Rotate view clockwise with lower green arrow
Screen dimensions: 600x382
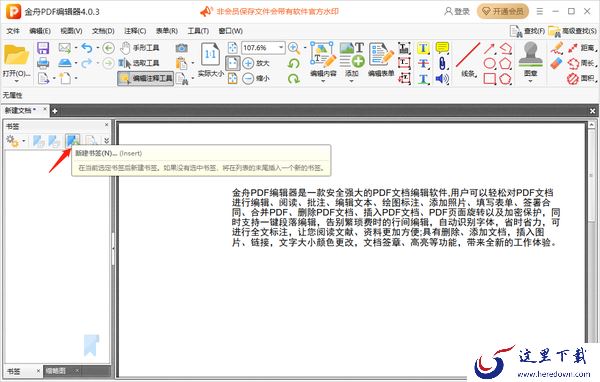[x=293, y=79]
